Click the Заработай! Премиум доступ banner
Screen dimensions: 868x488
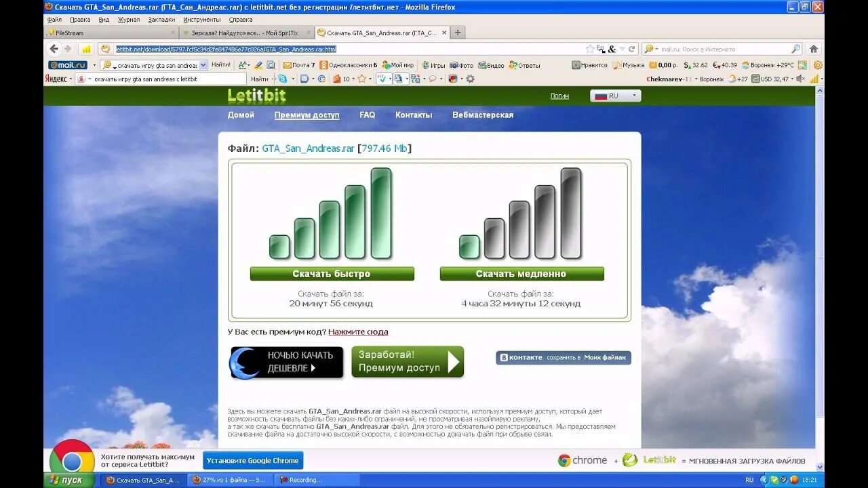(408, 362)
